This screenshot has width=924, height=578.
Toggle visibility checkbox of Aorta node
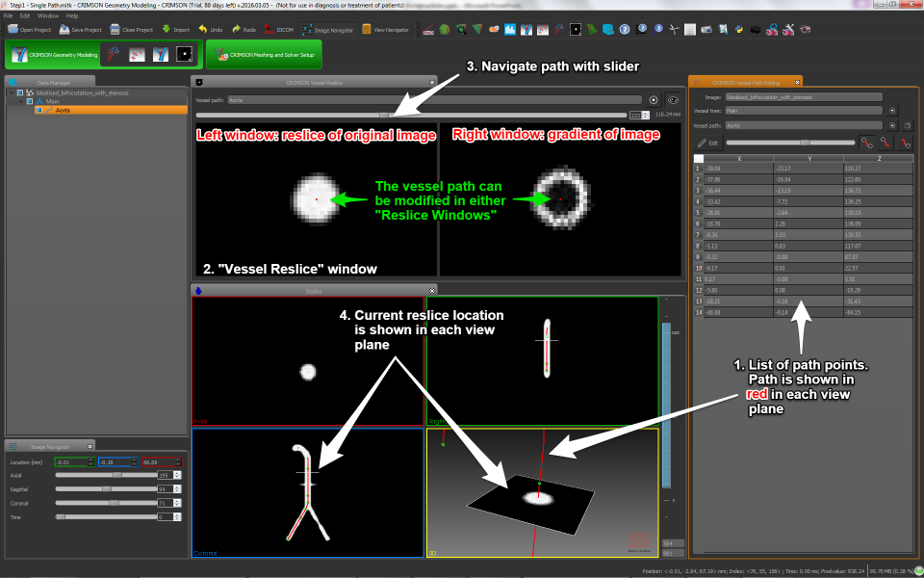point(38,111)
